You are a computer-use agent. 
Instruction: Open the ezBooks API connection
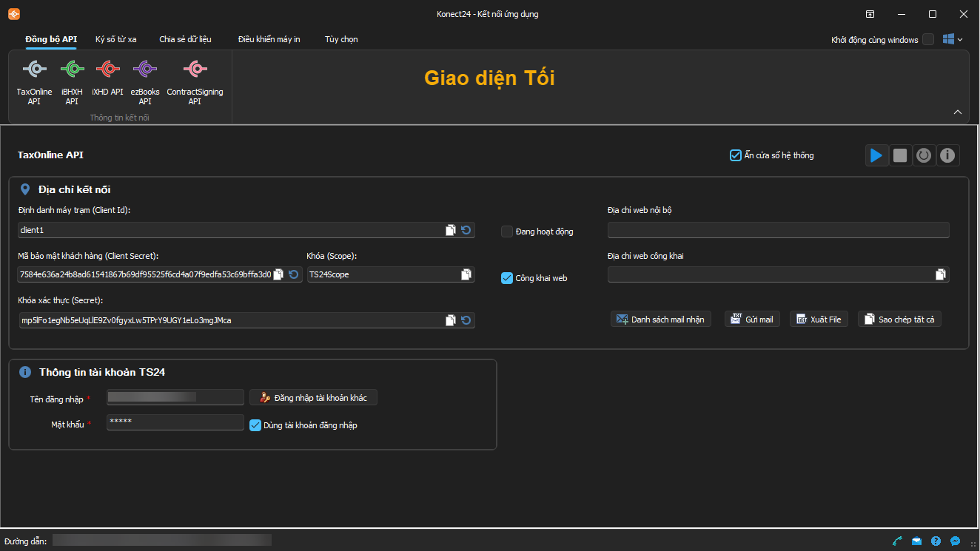[145, 82]
